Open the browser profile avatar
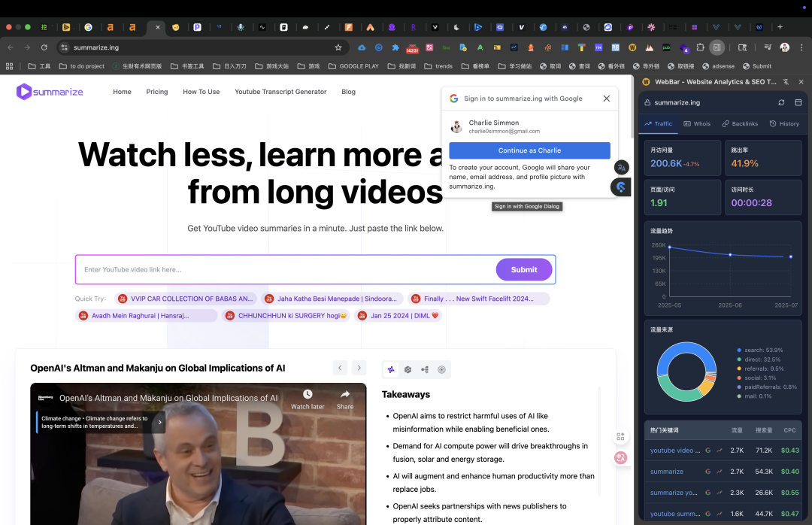 (784, 47)
